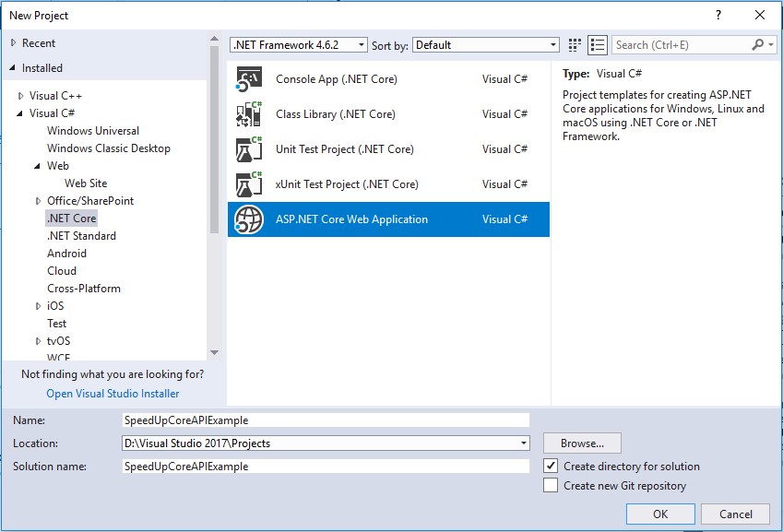Select the Test category
The height and width of the screenshot is (532, 783).
(57, 323)
